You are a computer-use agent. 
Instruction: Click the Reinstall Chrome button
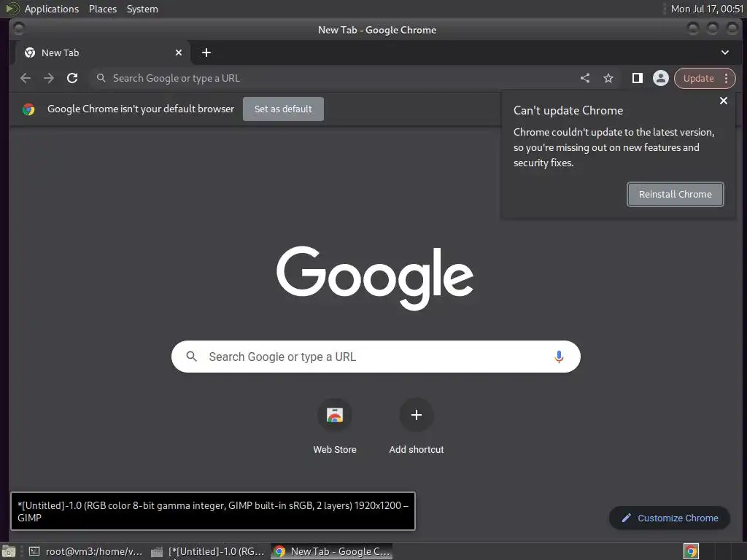675,194
